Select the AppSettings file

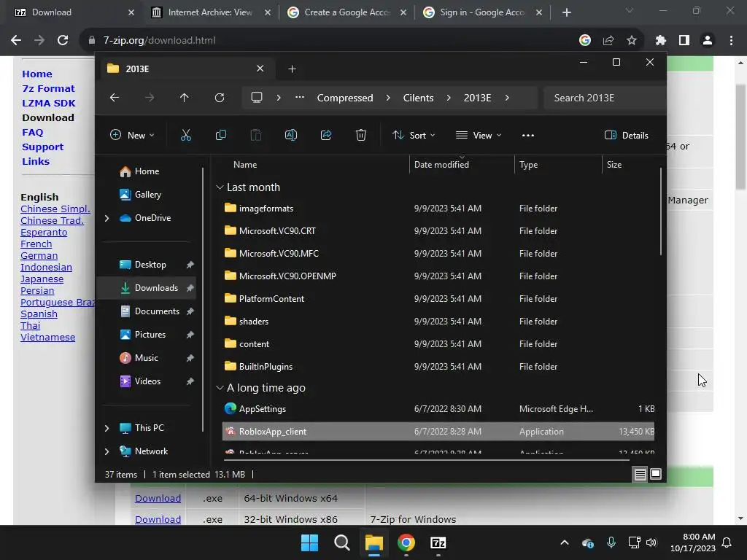point(438,408)
